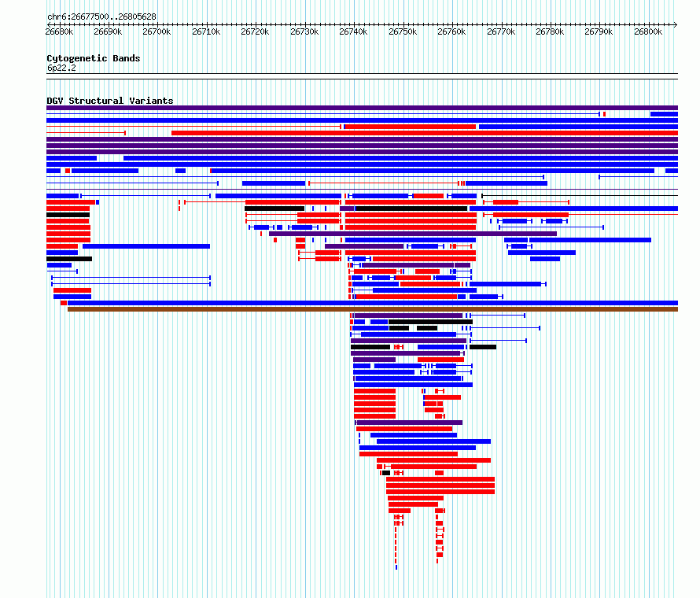Click the 26760k ruler label

[451, 31]
